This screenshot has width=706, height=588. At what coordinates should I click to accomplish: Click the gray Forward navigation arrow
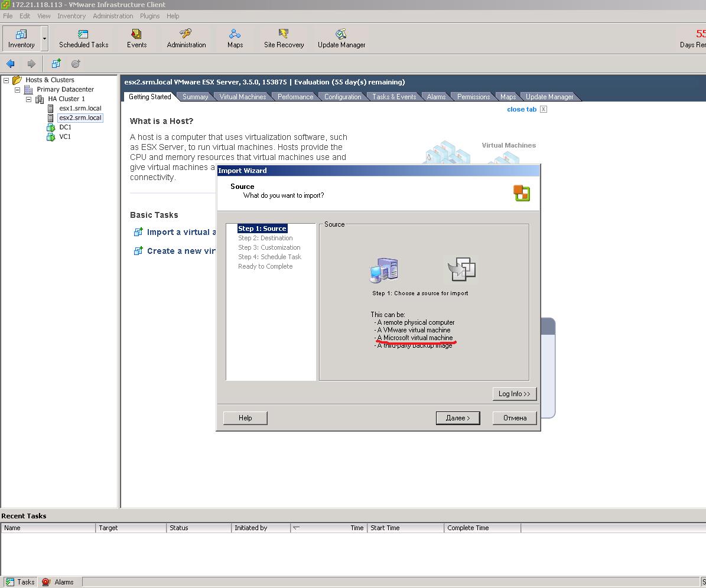click(x=31, y=63)
